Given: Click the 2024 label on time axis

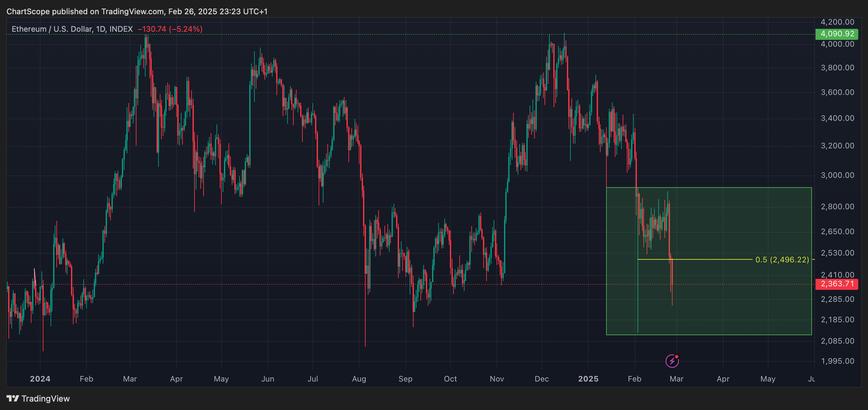Looking at the screenshot, I should click(40, 379).
